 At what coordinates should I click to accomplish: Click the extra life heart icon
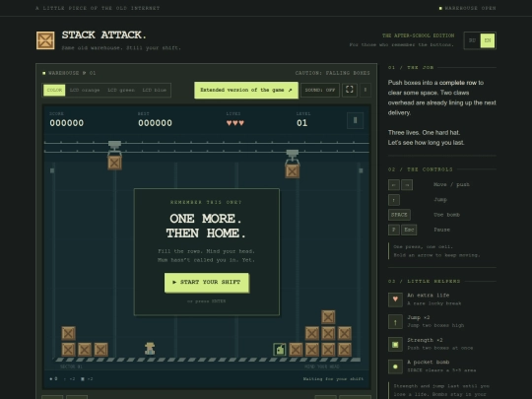pyautogui.click(x=395, y=299)
